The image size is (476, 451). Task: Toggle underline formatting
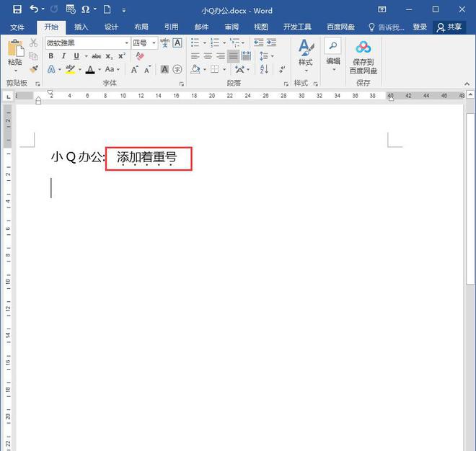pyautogui.click(x=76, y=56)
